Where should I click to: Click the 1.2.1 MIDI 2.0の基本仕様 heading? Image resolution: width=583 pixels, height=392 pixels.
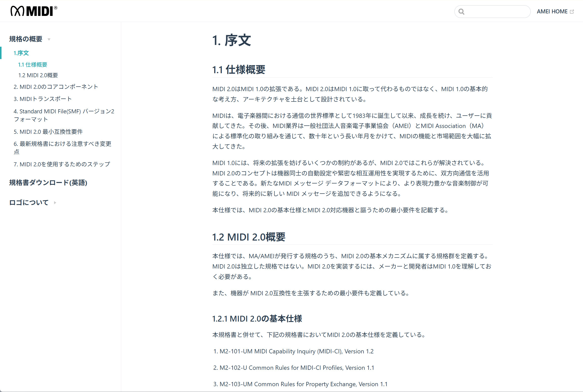(257, 319)
